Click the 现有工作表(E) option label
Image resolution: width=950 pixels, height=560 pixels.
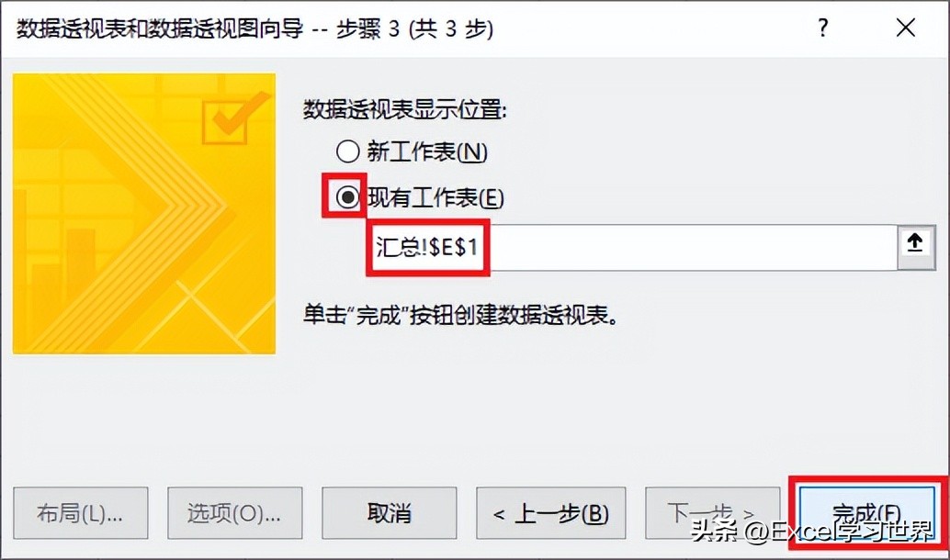pyautogui.click(x=435, y=198)
